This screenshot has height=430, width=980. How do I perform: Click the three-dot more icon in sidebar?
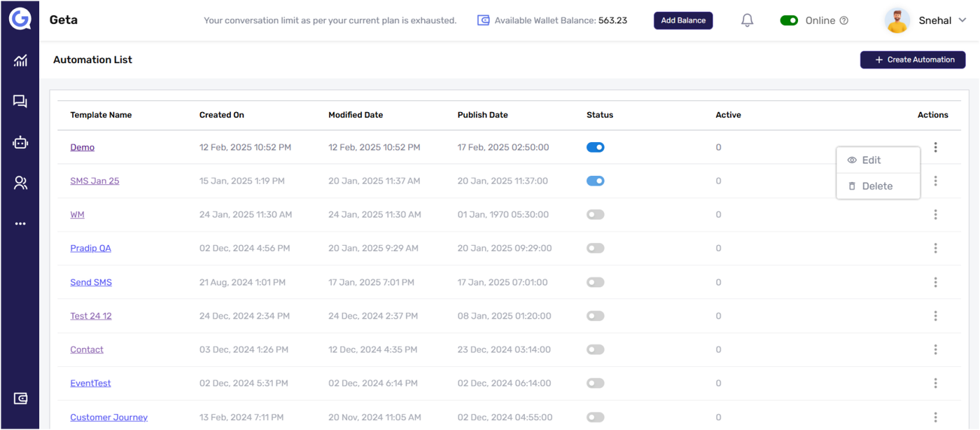[x=20, y=224]
